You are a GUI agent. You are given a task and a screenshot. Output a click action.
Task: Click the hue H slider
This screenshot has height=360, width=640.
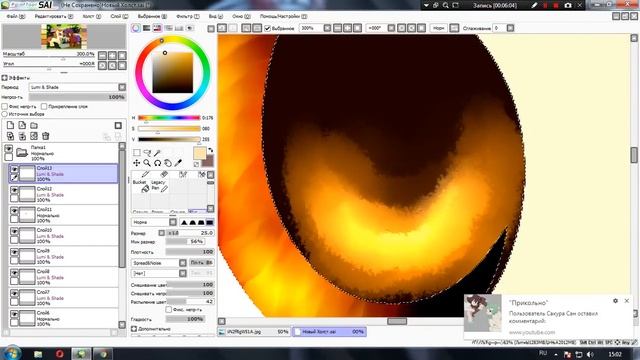tap(169, 118)
